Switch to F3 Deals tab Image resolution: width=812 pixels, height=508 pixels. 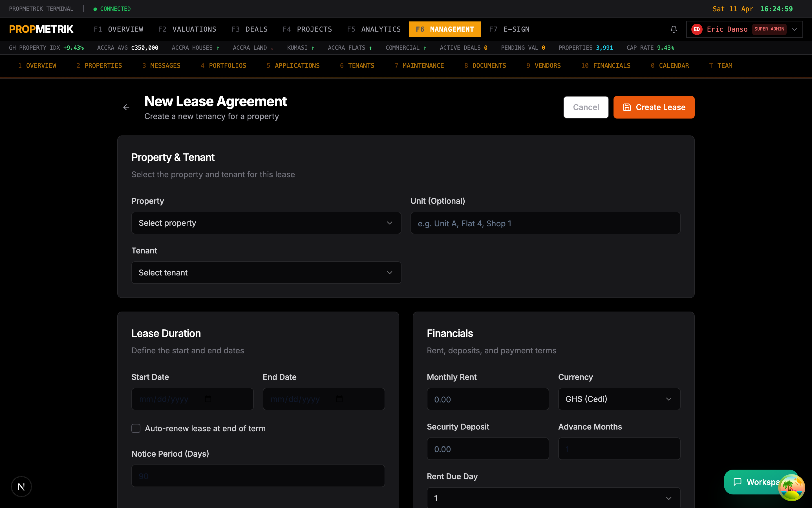(x=249, y=29)
